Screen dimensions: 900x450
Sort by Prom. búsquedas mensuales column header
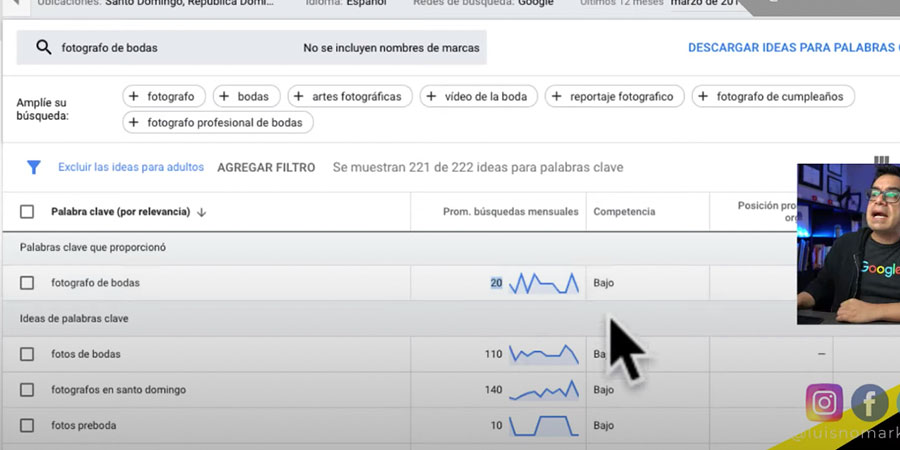[511, 212]
